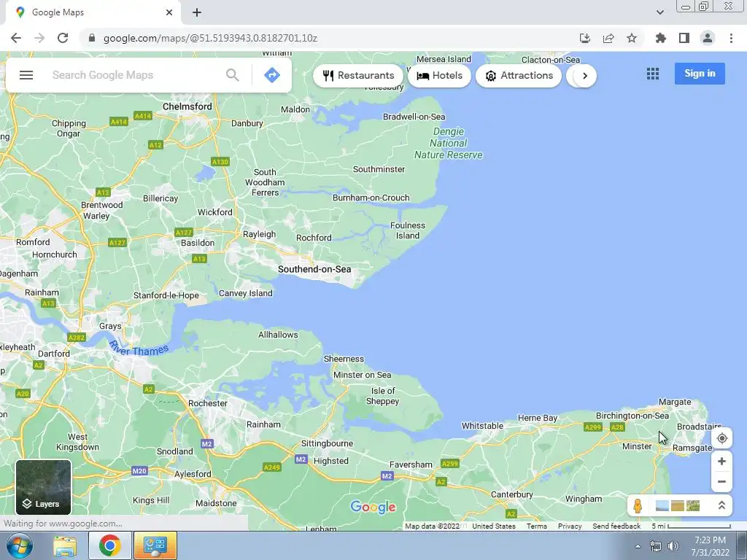Click the volume speaker tray icon
The height and width of the screenshot is (560, 747).
tap(673, 546)
